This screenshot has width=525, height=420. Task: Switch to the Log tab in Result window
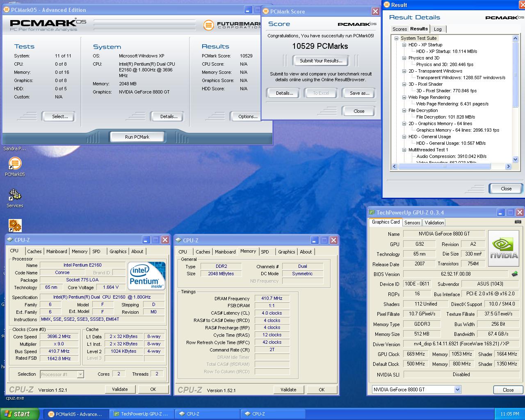(x=438, y=29)
